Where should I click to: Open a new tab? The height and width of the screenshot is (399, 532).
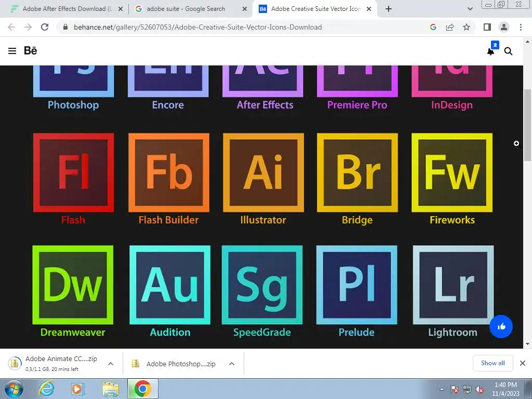[389, 9]
